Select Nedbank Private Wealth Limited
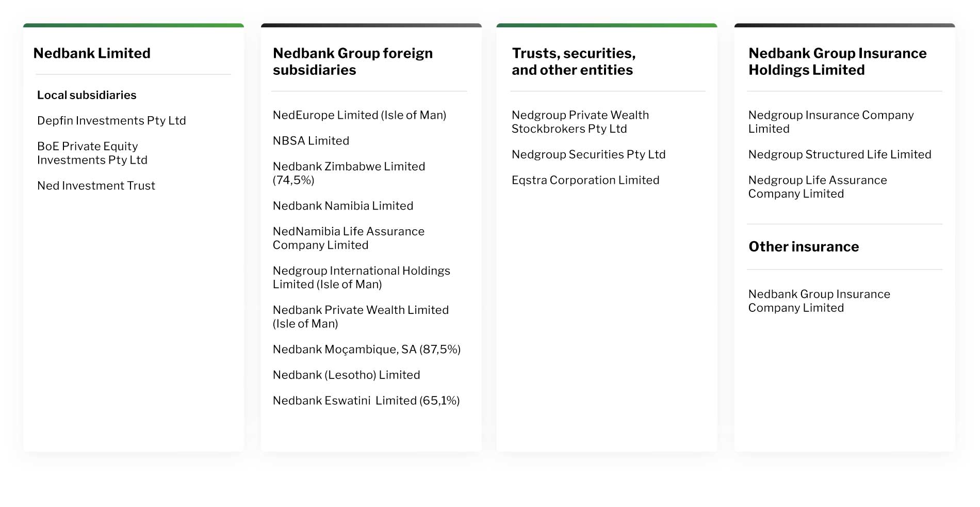 click(361, 317)
